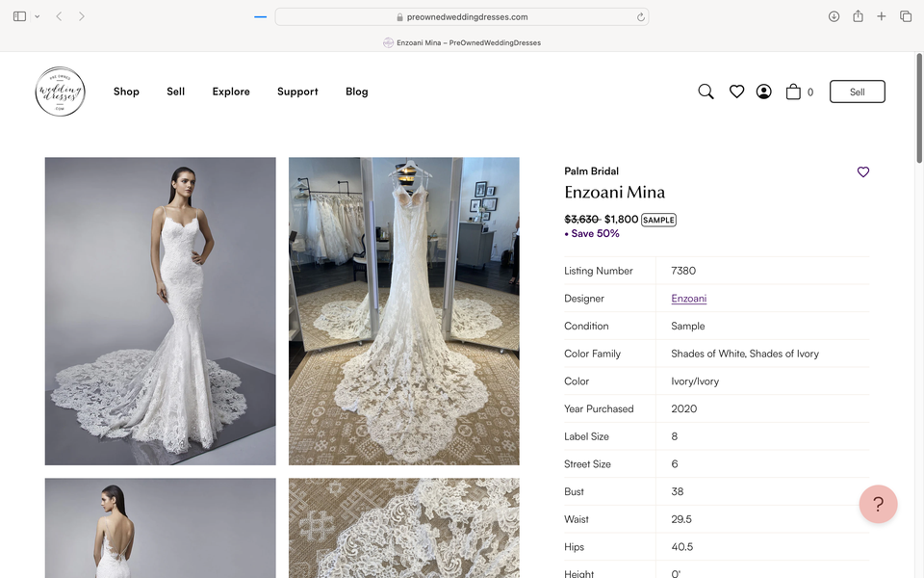Screen dimensions: 924x578
Task: Click the Save 50% text
Action: [595, 233]
